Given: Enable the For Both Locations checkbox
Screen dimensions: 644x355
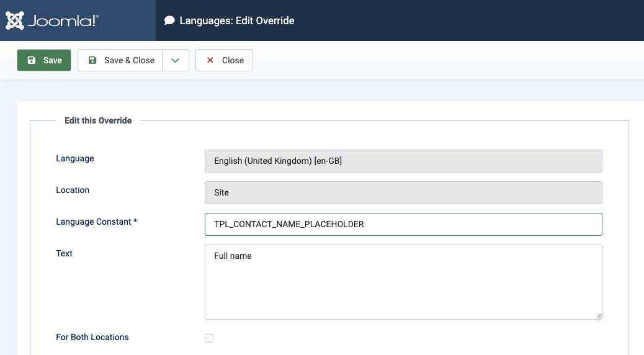Looking at the screenshot, I should click(209, 338).
